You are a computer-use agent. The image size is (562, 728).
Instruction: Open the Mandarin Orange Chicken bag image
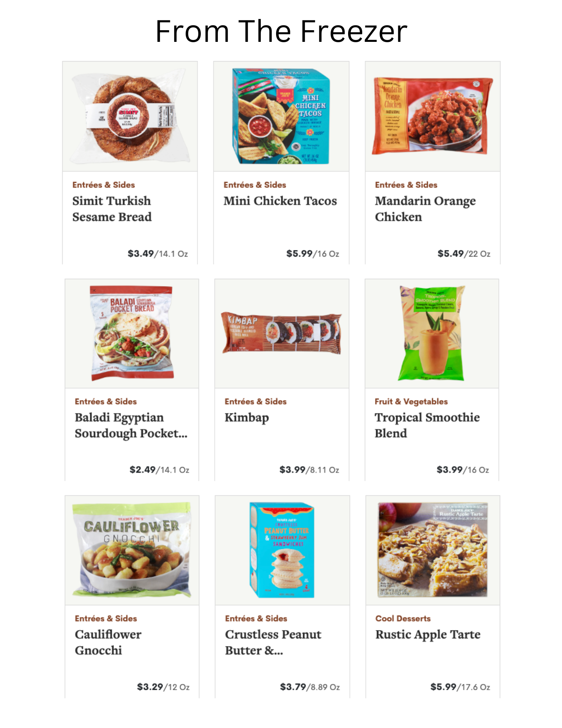coord(433,116)
